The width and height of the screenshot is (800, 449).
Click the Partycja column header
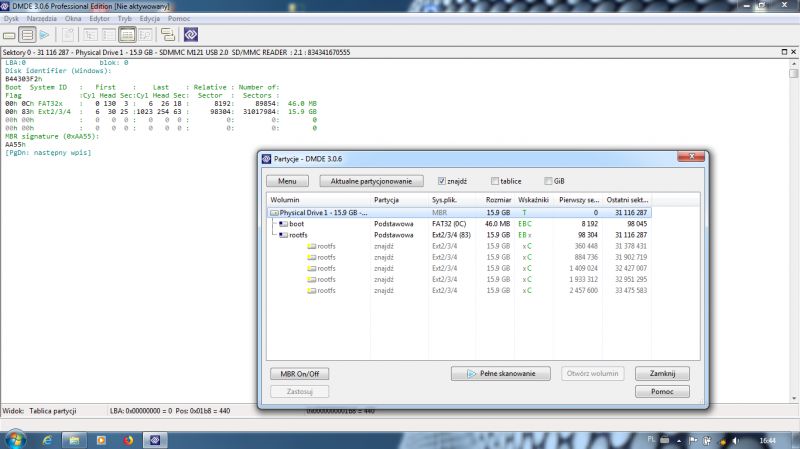[399, 200]
